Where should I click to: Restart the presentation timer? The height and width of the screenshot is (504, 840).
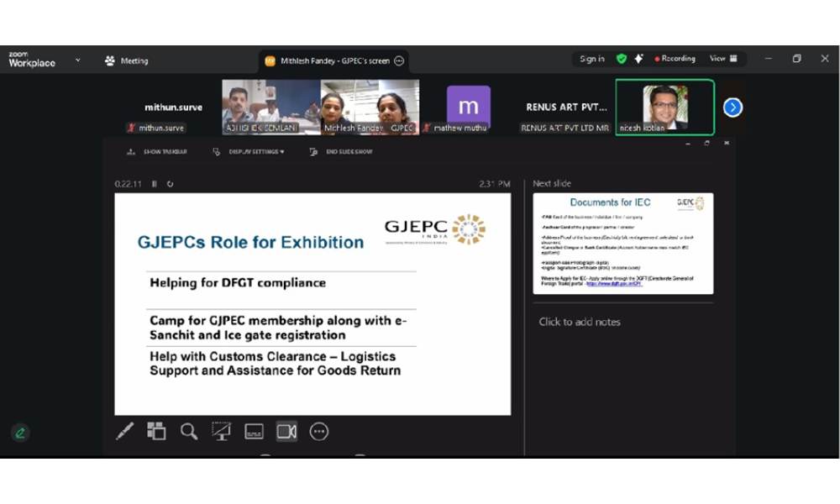pyautogui.click(x=170, y=184)
